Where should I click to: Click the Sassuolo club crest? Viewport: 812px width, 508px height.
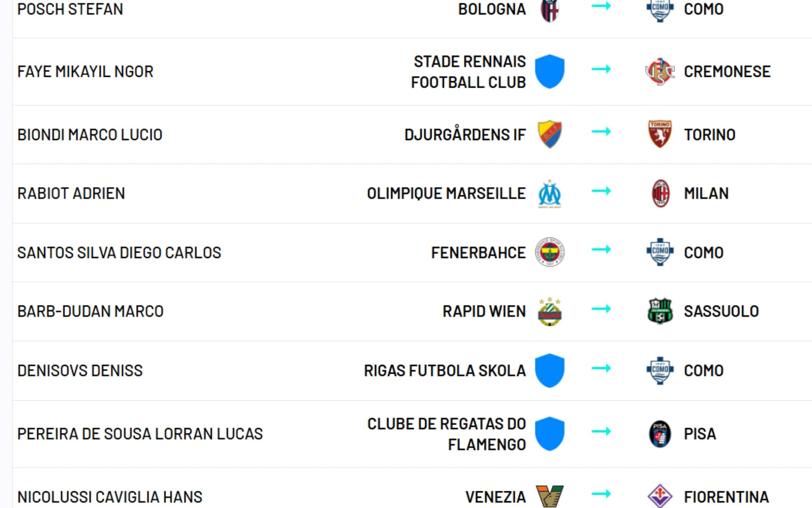pyautogui.click(x=660, y=311)
